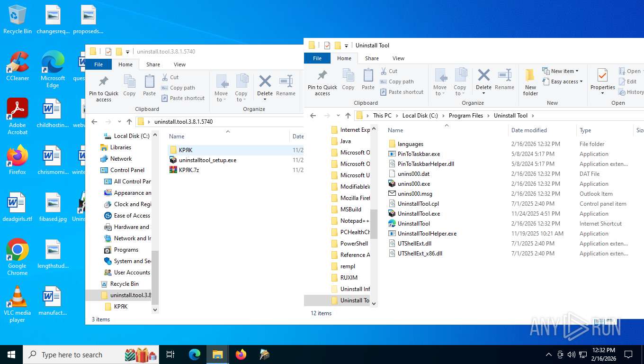Image resolution: width=644 pixels, height=364 pixels.
Task: Open Quick Access Toolbar customize dropdown in Uninstall Tool
Action: [346, 45]
